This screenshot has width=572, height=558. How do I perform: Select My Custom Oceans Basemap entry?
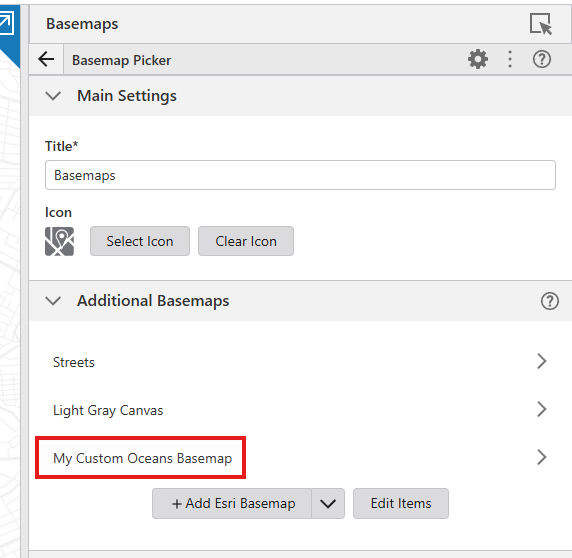click(300, 458)
